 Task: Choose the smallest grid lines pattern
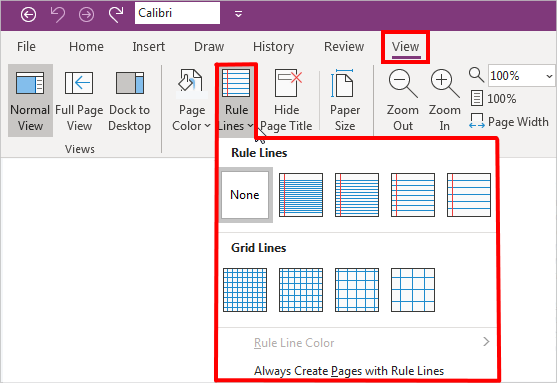pyautogui.click(x=245, y=290)
